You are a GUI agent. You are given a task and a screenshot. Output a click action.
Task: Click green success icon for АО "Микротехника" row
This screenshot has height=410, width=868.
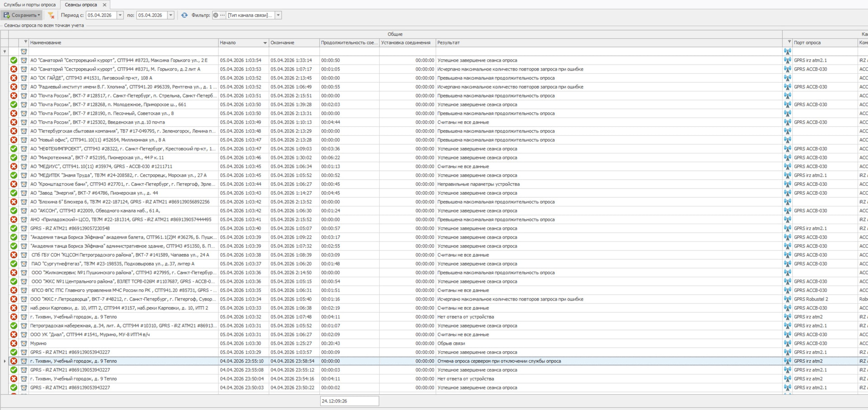14,158
